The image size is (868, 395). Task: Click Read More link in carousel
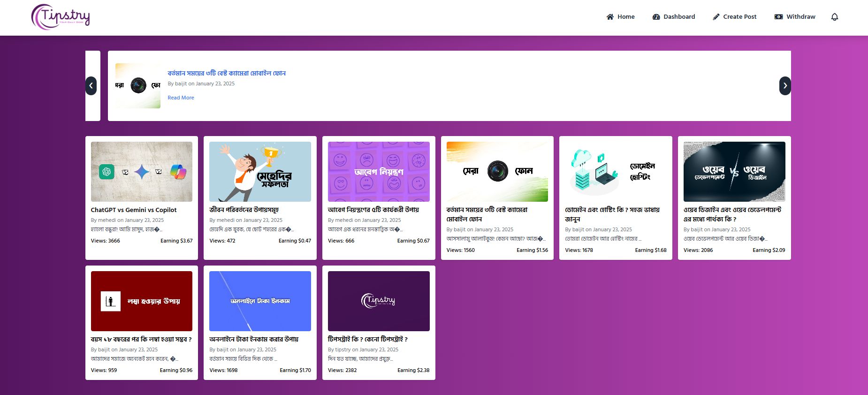(181, 98)
